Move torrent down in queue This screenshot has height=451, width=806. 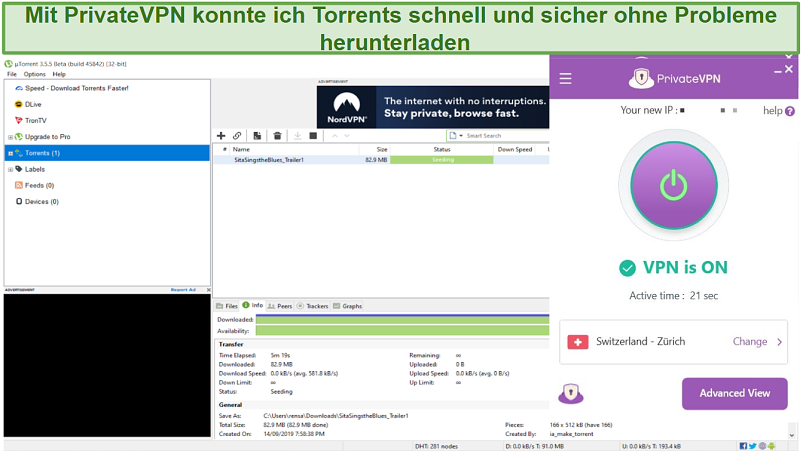pos(347,136)
